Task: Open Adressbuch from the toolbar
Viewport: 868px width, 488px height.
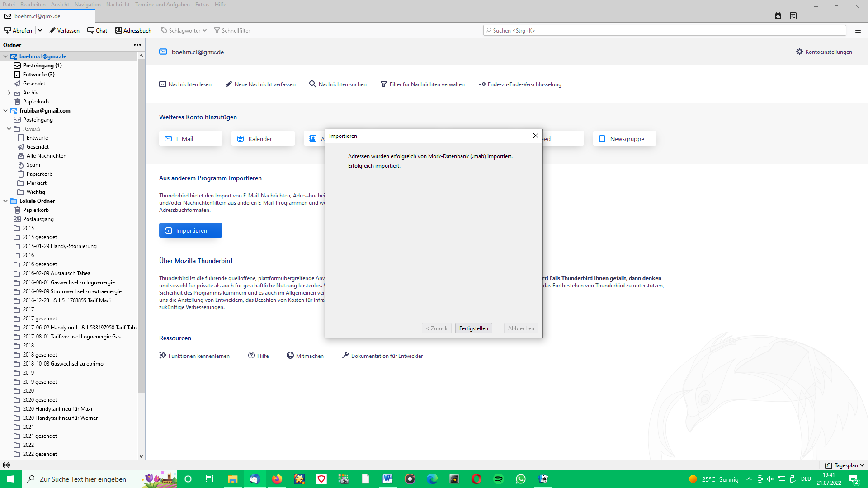Action: click(133, 30)
